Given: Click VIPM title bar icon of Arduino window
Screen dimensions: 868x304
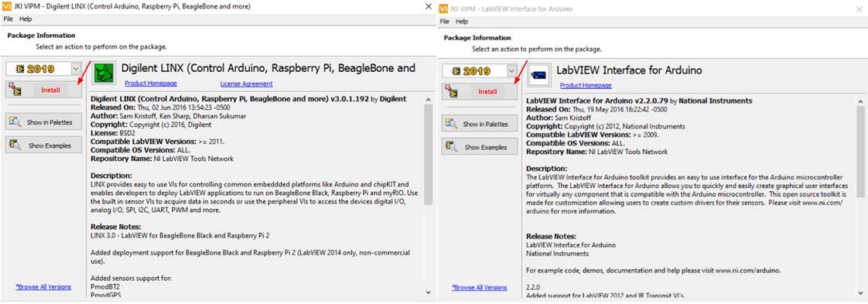Looking at the screenshot, I should click(443, 9).
